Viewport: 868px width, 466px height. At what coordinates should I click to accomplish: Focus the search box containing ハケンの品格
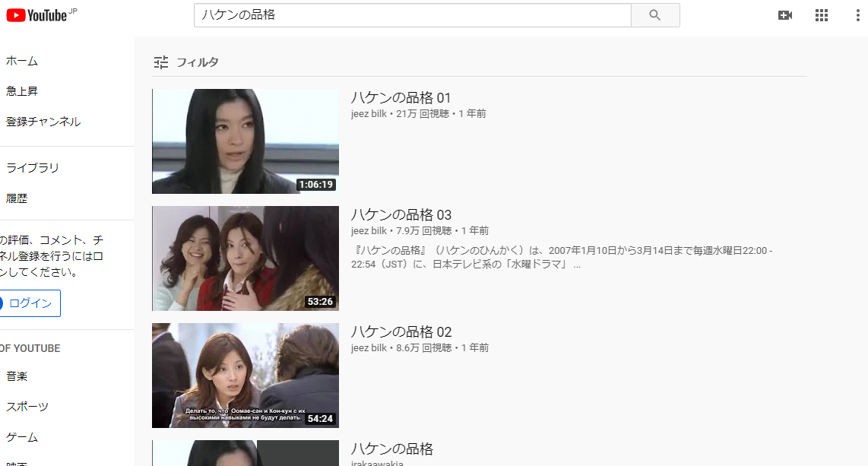point(413,15)
